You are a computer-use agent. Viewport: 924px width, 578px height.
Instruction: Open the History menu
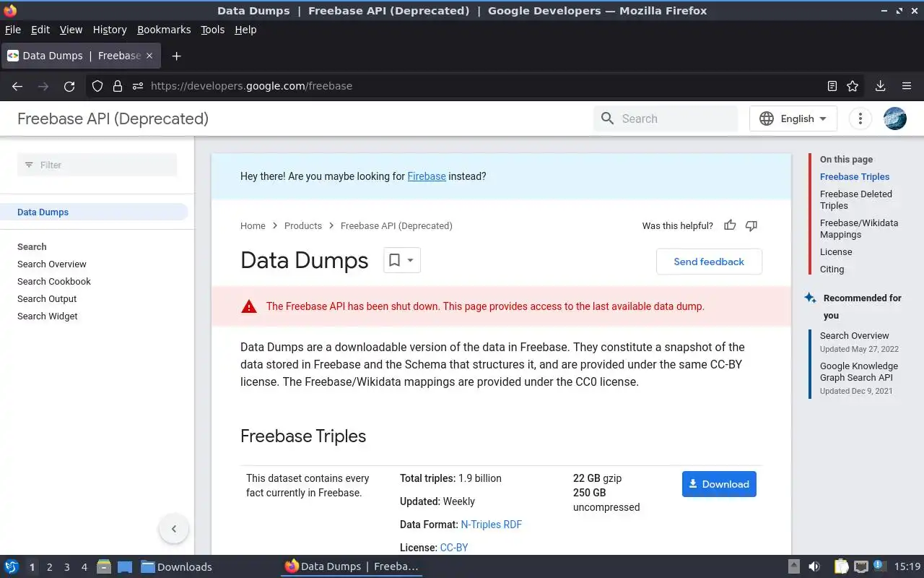pyautogui.click(x=110, y=30)
